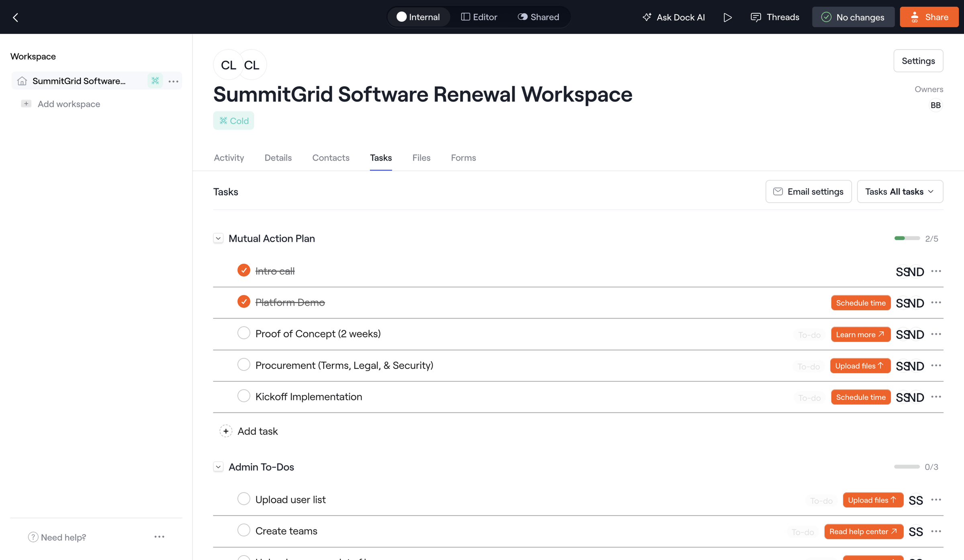The width and height of the screenshot is (964, 560).
Task: Switch to the Activity tab
Action: coord(229,158)
